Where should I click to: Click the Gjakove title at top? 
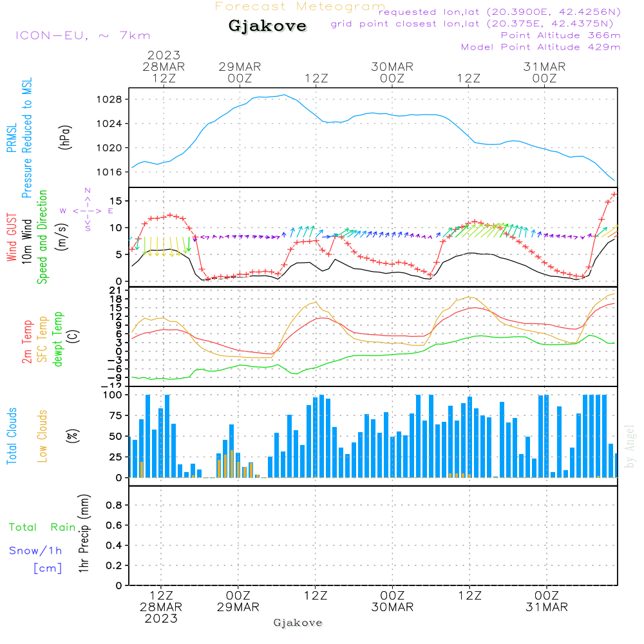pyautogui.click(x=268, y=26)
